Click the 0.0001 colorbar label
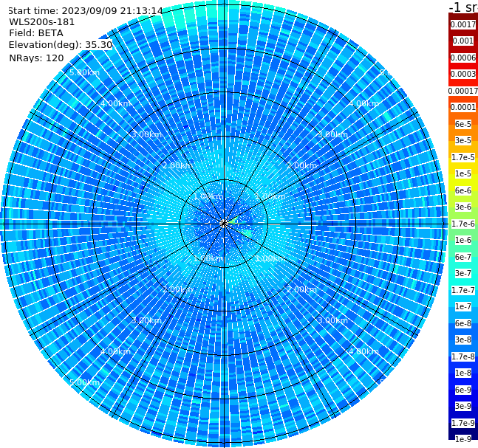Image resolution: width=478 pixels, height=448 pixels. [463, 107]
